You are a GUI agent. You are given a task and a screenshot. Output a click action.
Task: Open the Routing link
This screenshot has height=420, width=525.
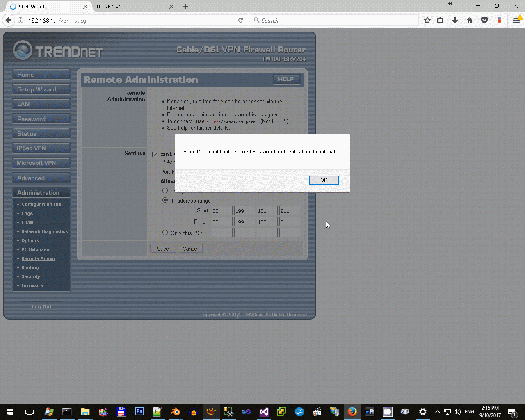pyautogui.click(x=30, y=267)
